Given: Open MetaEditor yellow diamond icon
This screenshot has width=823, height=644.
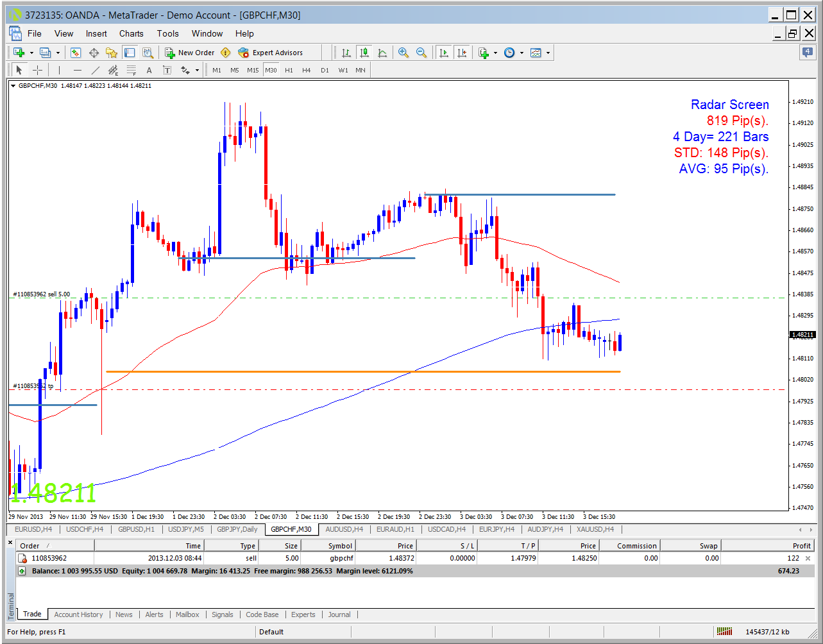Looking at the screenshot, I should click(x=225, y=53).
